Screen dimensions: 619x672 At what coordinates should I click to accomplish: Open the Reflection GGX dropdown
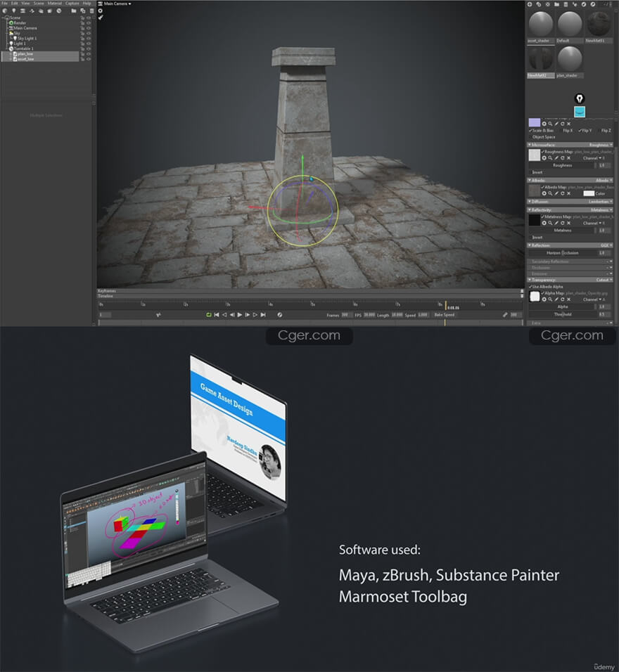pyautogui.click(x=606, y=245)
